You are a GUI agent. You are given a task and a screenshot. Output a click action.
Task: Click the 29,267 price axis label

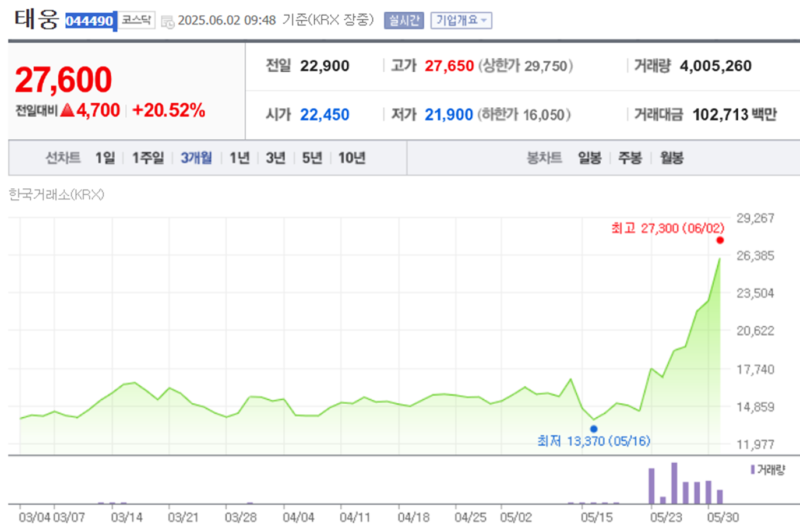pyautogui.click(x=755, y=218)
